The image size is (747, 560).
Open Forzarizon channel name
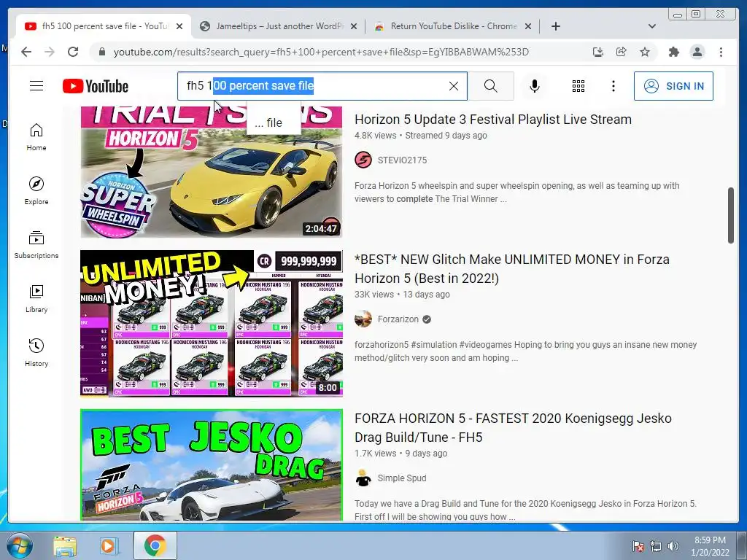(x=398, y=319)
